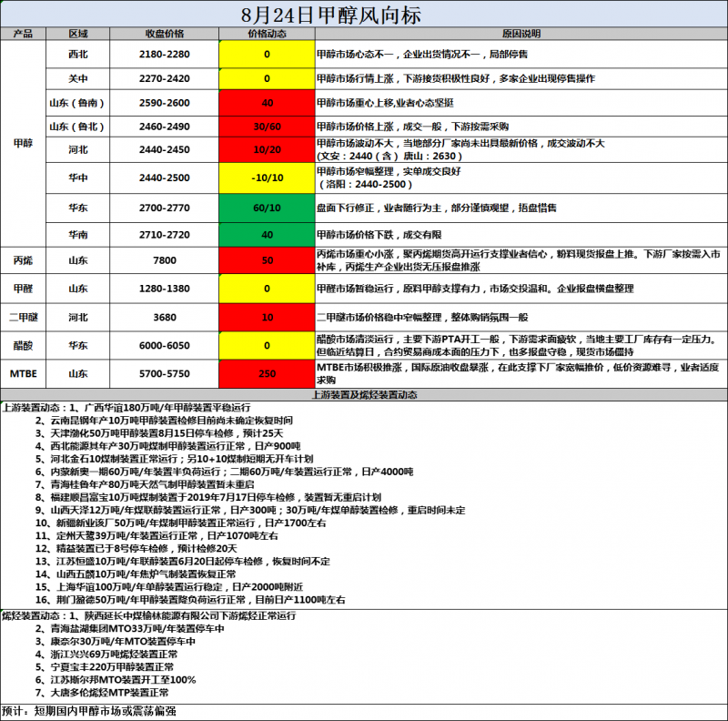Click the 甲醛 closing price "1280-1380"
Screen dimensions: 728x721
pyautogui.click(x=165, y=289)
